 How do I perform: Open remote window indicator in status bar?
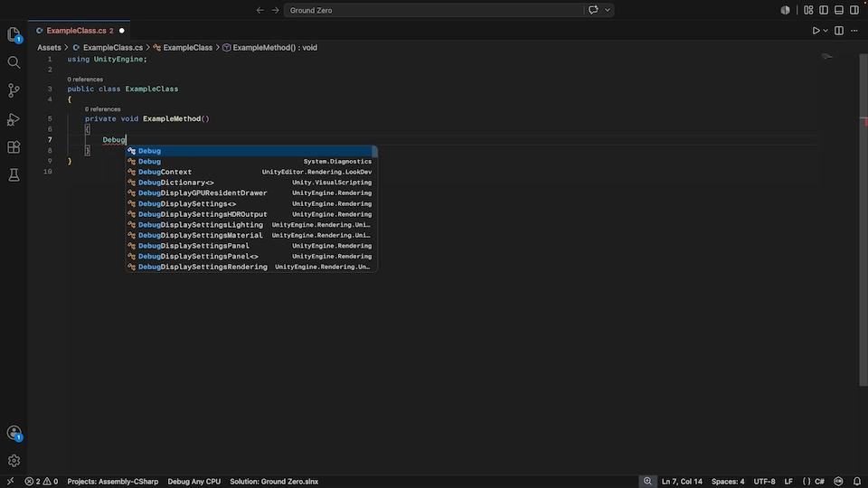[x=10, y=482]
